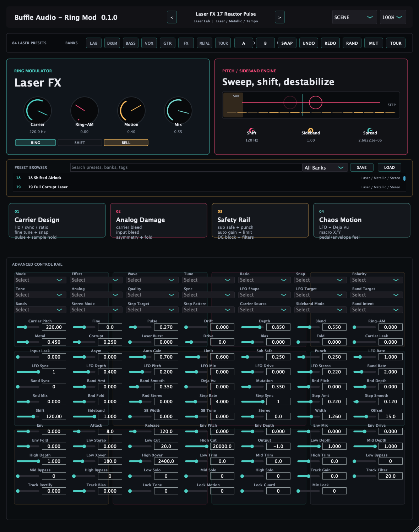The image size is (419, 532).
Task: Open the Rand Target select dropdown
Action: coord(377,295)
